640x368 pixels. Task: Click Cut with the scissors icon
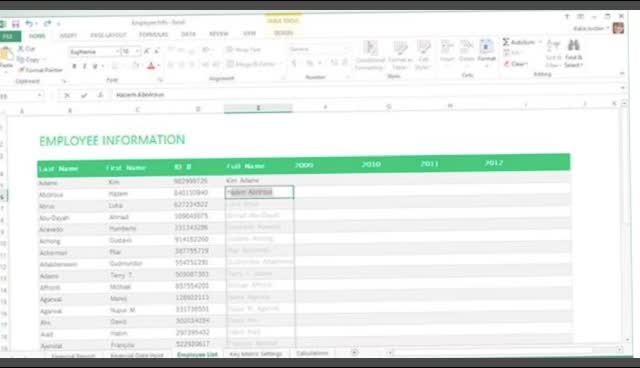pyautogui.click(x=27, y=49)
